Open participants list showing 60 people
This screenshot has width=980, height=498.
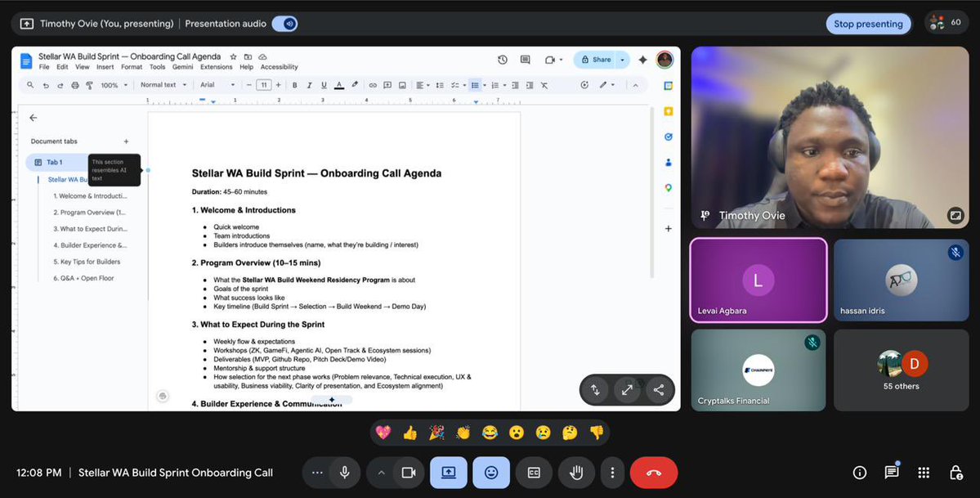tap(946, 23)
